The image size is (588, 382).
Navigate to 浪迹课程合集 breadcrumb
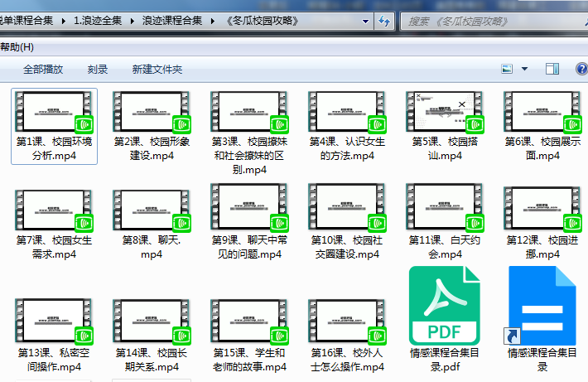[x=172, y=21]
